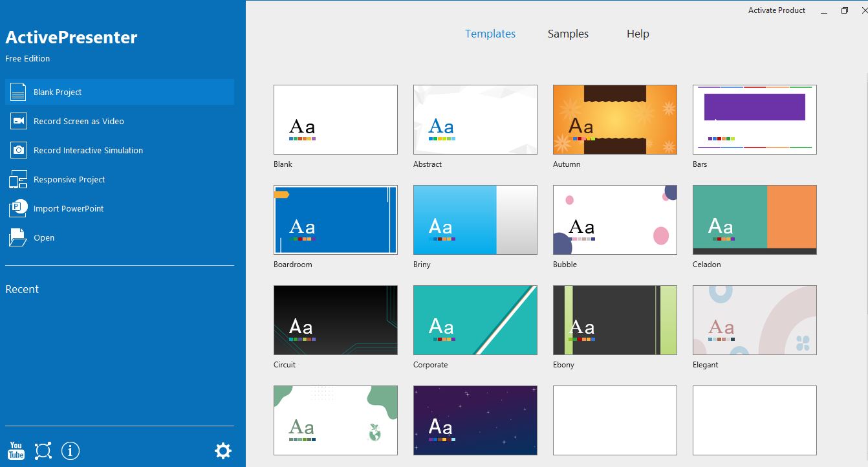
Task: Select the Briny template thumbnail
Action: (x=475, y=220)
